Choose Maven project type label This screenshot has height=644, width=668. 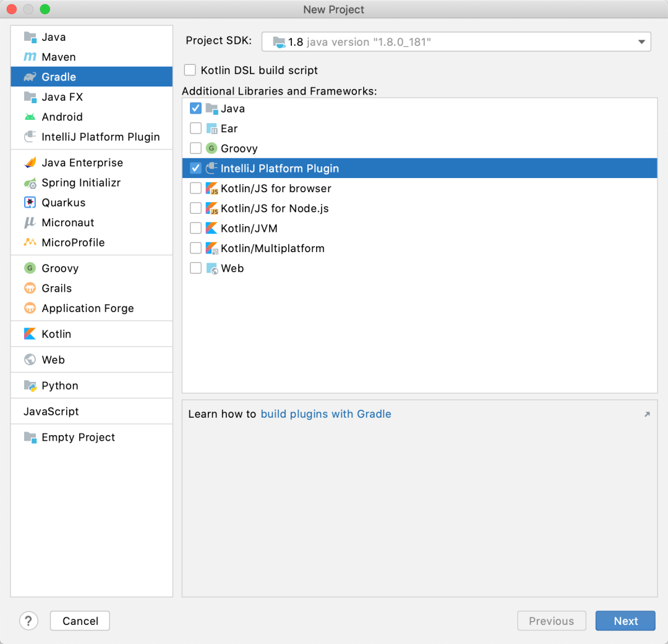[x=59, y=57]
